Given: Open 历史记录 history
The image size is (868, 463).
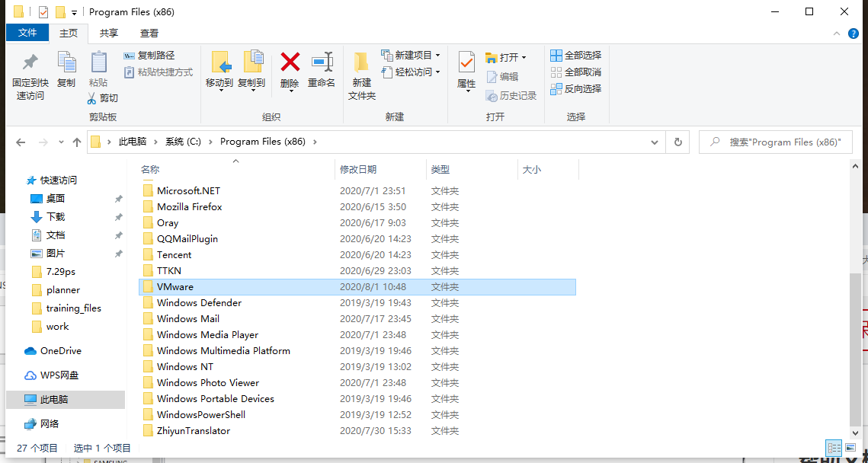Looking at the screenshot, I should 511,96.
